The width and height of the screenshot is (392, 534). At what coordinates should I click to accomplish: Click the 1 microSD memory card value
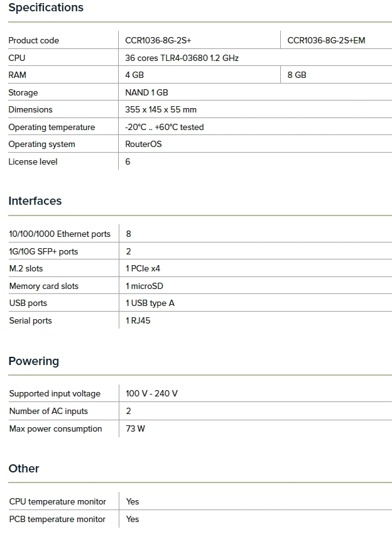145,286
